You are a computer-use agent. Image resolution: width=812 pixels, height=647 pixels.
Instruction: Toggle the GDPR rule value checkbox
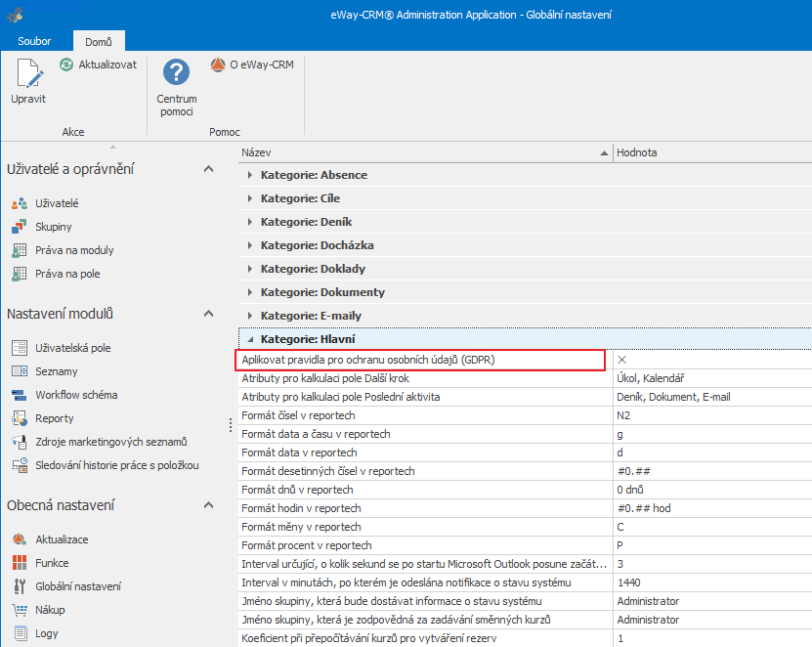pyautogui.click(x=621, y=360)
